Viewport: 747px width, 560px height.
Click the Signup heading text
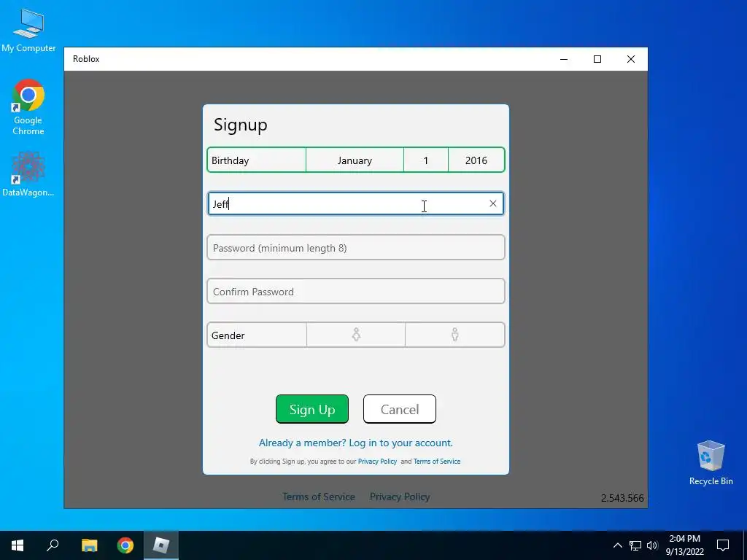coord(241,125)
